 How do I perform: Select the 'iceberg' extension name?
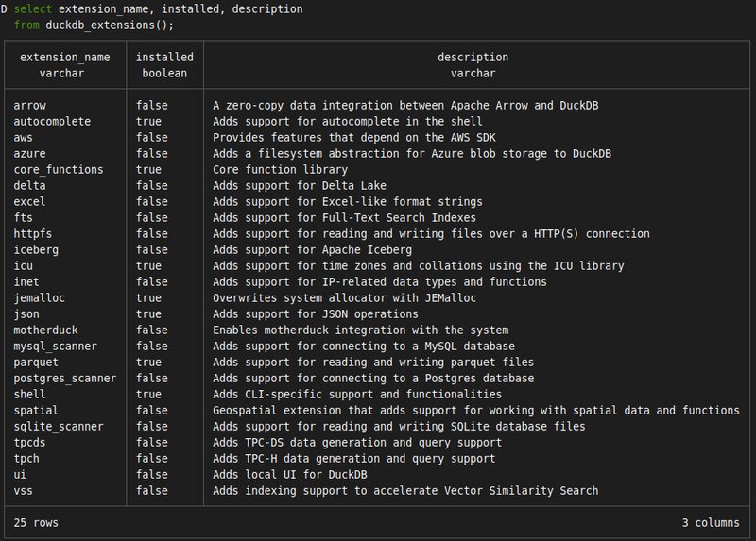click(36, 250)
